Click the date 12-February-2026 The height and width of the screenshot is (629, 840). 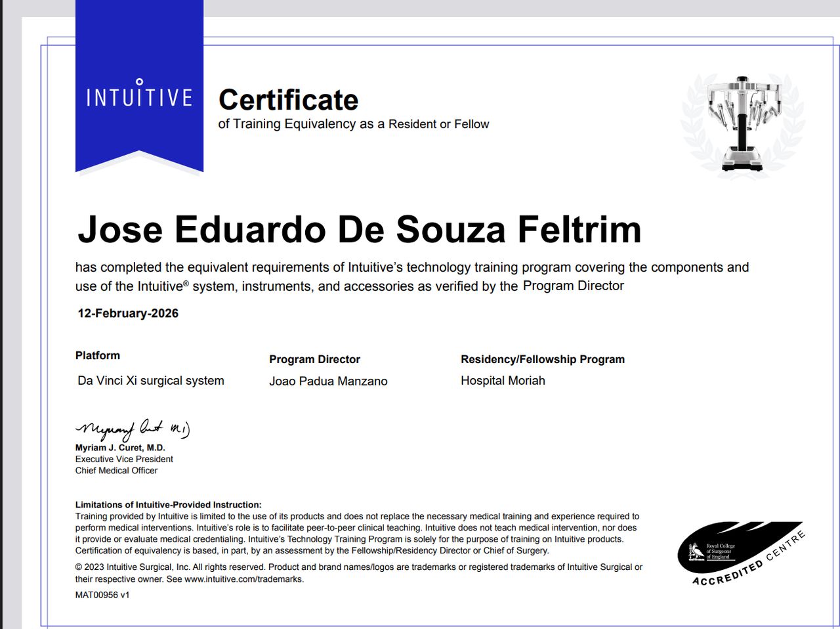[x=128, y=313]
